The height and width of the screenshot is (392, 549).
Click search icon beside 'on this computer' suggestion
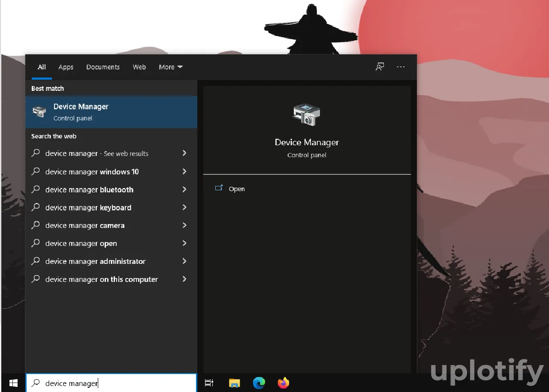pyautogui.click(x=36, y=279)
